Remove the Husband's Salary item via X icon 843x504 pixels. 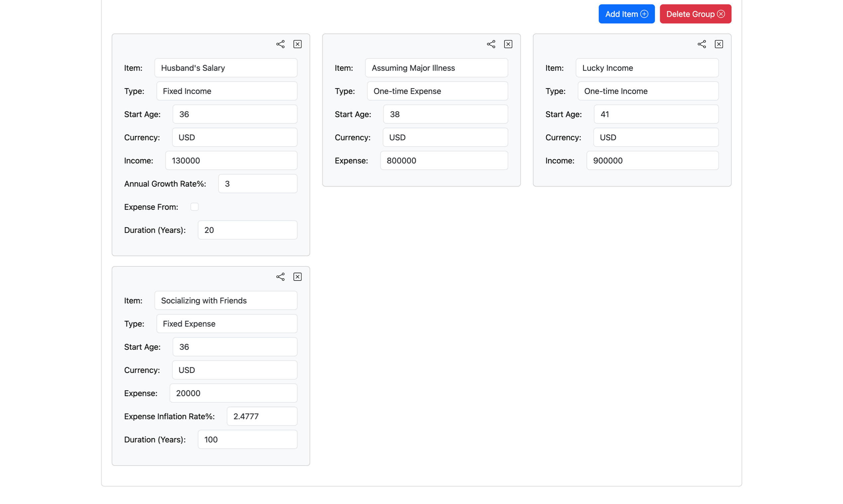(x=297, y=44)
